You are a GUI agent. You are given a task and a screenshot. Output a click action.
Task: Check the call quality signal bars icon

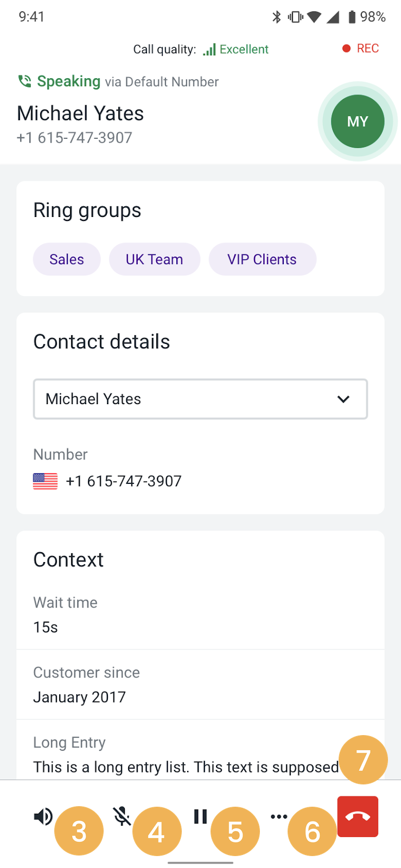tap(209, 49)
